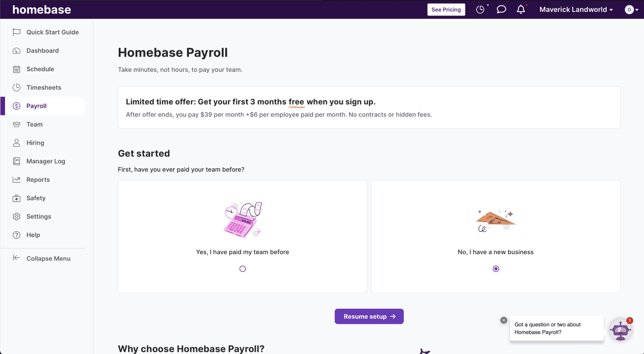Select 'No, I have a new business'
This screenshot has height=354, width=644.
[x=496, y=268]
